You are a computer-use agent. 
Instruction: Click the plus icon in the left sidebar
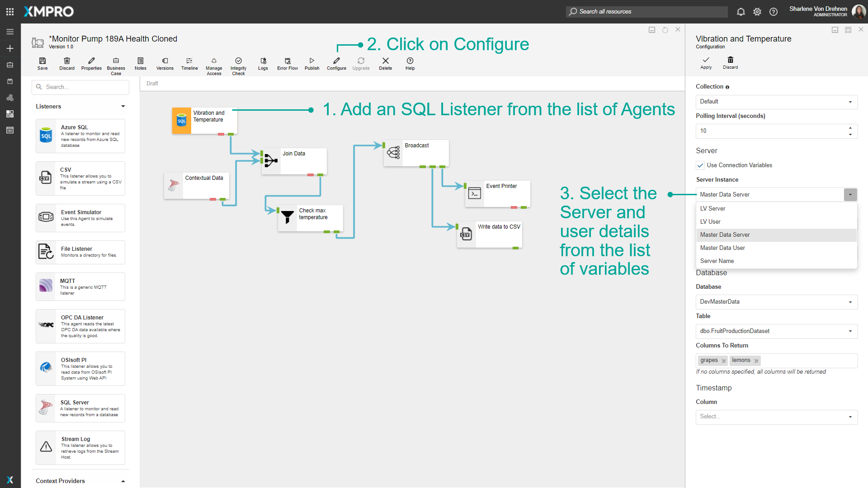click(x=10, y=48)
